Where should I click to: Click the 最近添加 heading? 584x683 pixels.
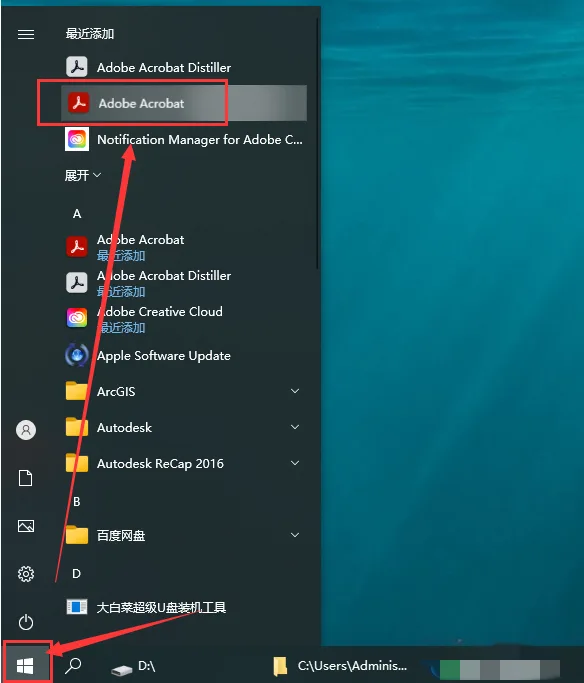coord(90,34)
